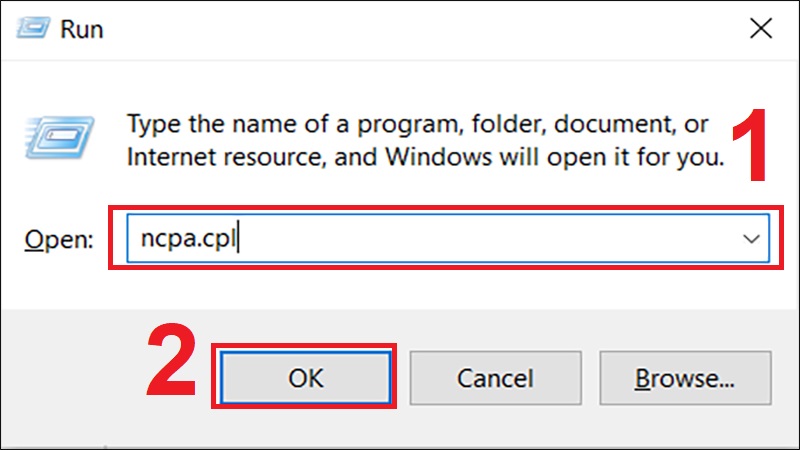The height and width of the screenshot is (450, 800).
Task: Click the Run icon in the title bar
Action: pyautogui.click(x=33, y=29)
